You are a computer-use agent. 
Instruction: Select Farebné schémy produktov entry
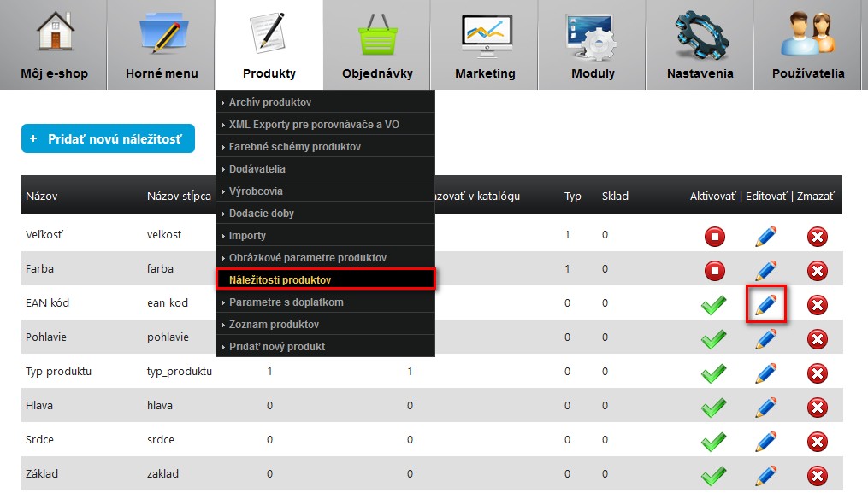coord(294,147)
